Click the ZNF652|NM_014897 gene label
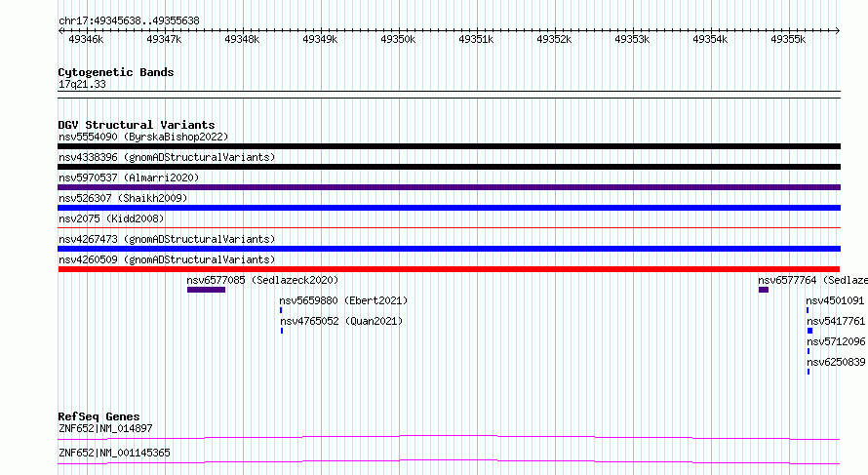This screenshot has width=868, height=475. click(x=105, y=428)
